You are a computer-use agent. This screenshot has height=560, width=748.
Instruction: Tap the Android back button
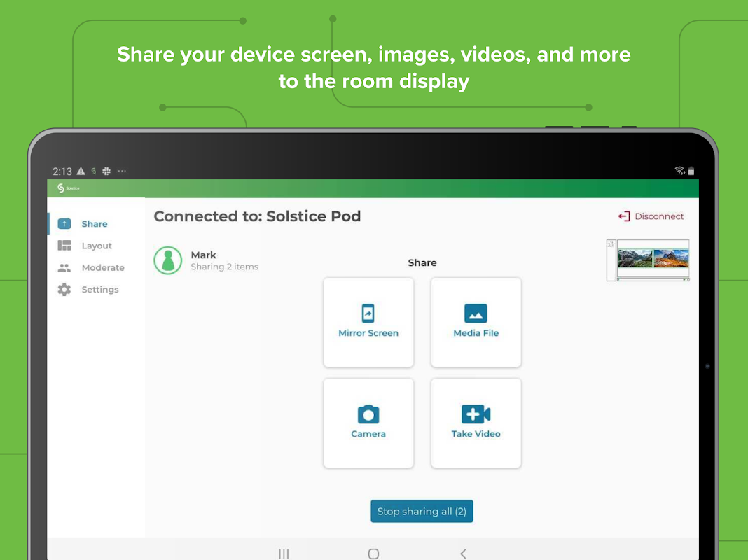click(x=463, y=554)
